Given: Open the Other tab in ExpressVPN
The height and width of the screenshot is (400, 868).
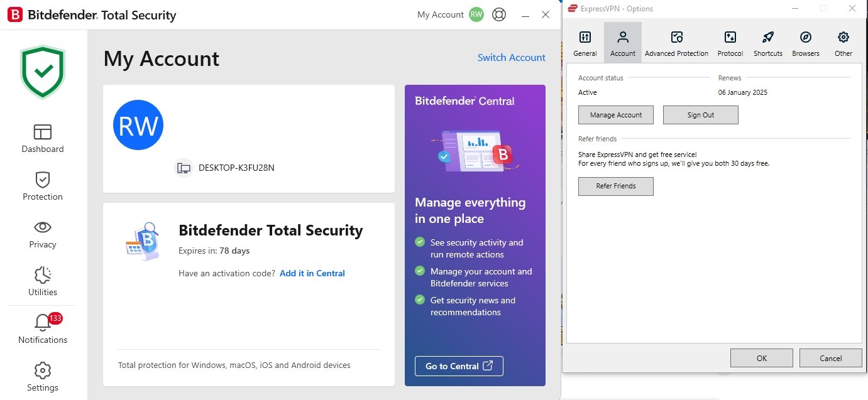Looking at the screenshot, I should [x=843, y=42].
